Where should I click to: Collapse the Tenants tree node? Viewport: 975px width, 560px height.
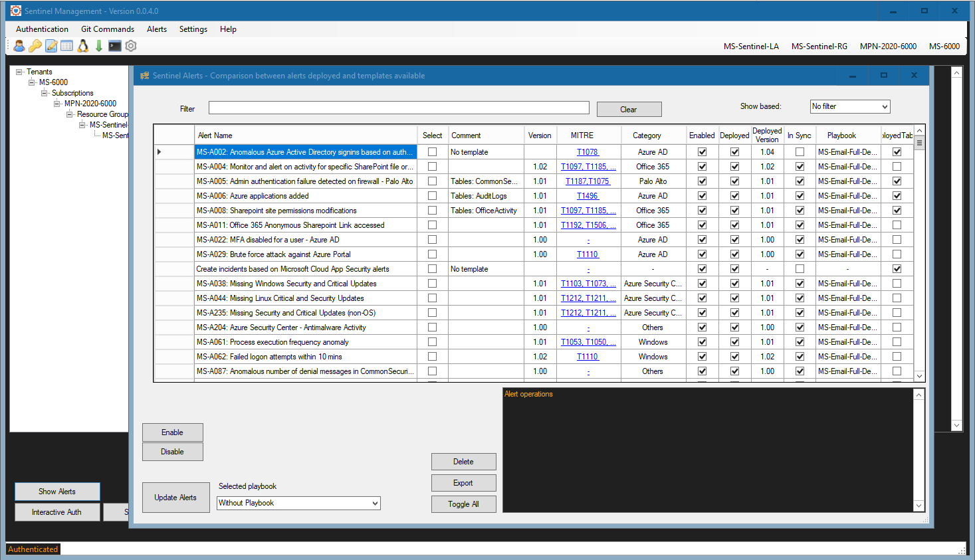[x=19, y=72]
